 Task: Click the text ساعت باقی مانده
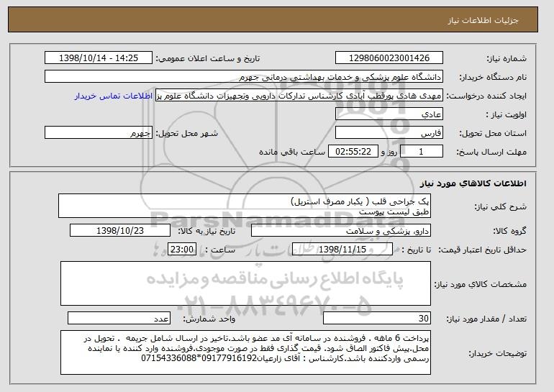pos(292,152)
